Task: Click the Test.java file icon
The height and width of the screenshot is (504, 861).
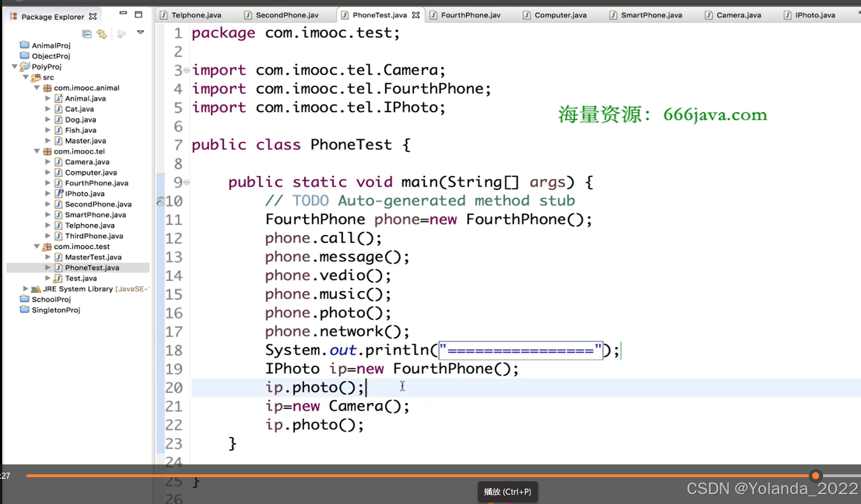Action: pyautogui.click(x=59, y=278)
